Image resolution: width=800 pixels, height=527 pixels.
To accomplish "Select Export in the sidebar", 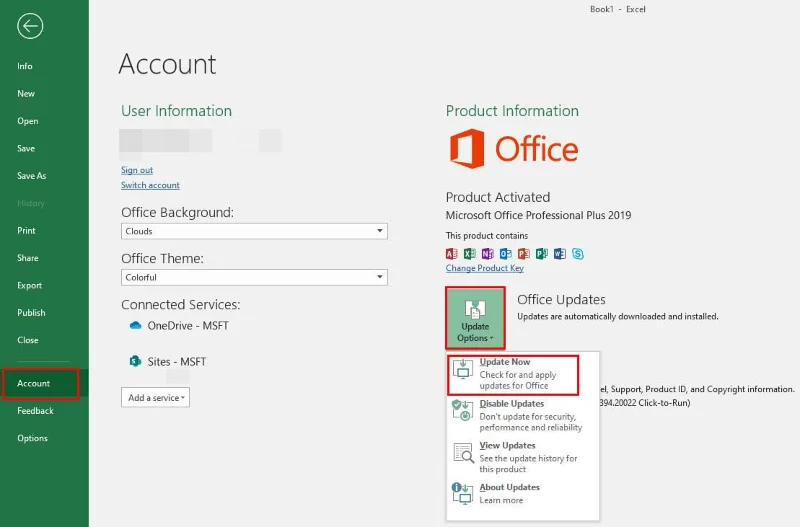I will point(30,285).
